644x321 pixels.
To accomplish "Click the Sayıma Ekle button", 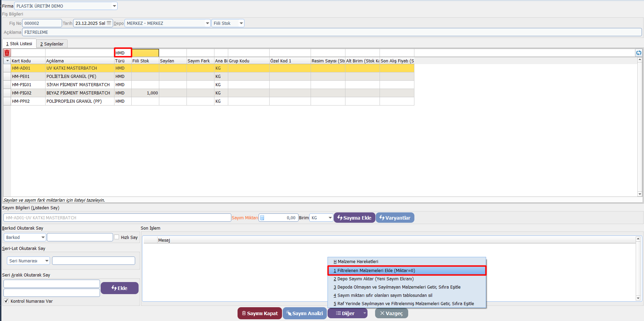I will point(354,218).
